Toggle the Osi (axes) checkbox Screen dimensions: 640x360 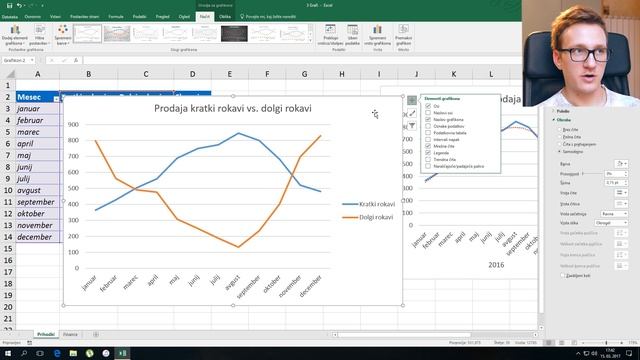click(x=428, y=106)
